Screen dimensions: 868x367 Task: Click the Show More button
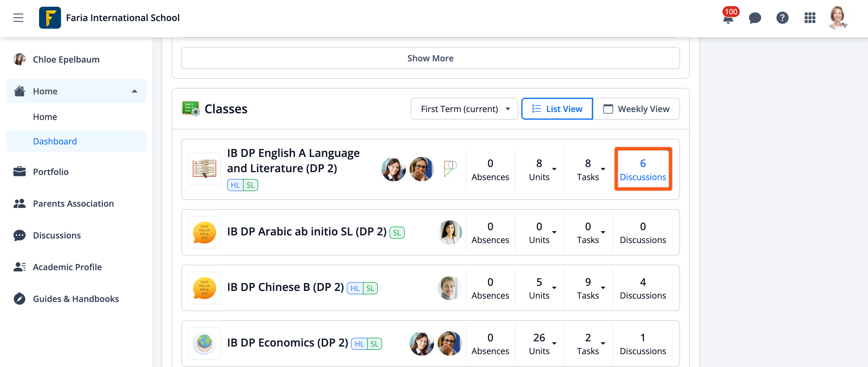[430, 58]
